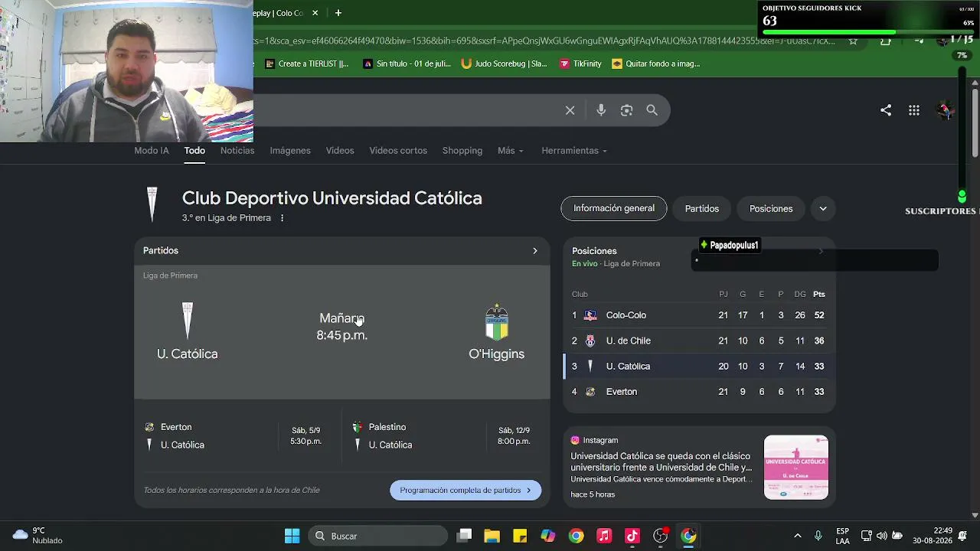Open the new tab plus button
This screenshot has height=551, width=980.
(x=338, y=13)
